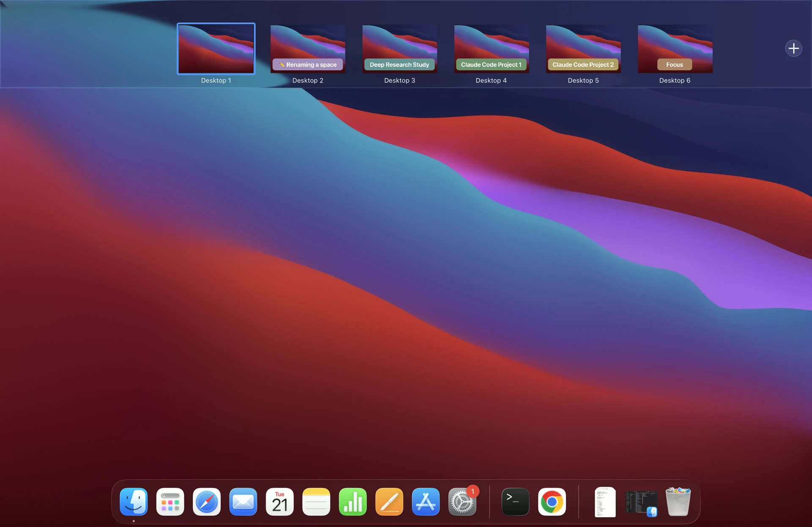Image resolution: width=812 pixels, height=527 pixels.
Task: Open Finder from the Dock
Action: click(134, 502)
